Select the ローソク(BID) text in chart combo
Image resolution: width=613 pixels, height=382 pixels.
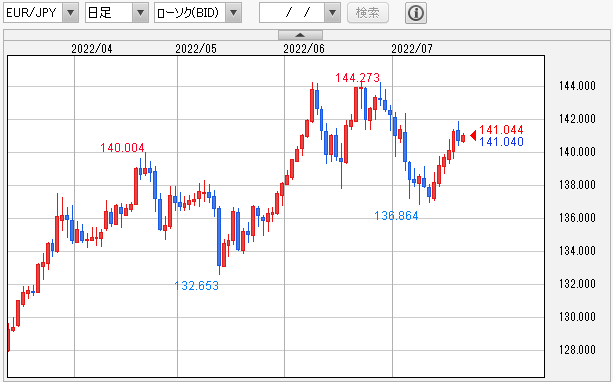point(188,13)
